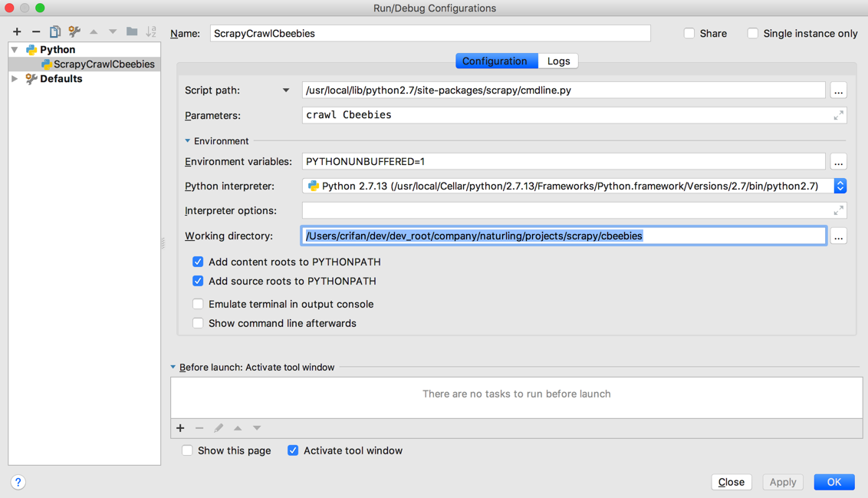This screenshot has width=868, height=498.
Task: Click the Working directory input field
Action: coord(564,236)
